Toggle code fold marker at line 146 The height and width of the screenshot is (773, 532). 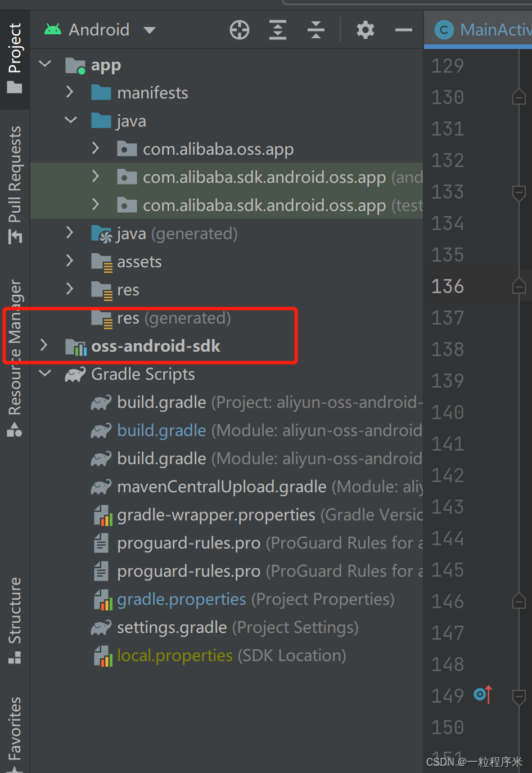[x=519, y=601]
